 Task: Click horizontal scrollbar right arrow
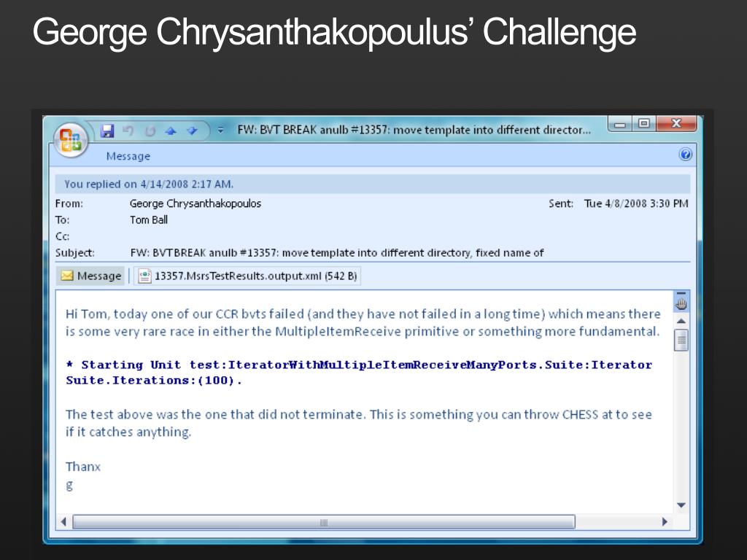coord(665,522)
